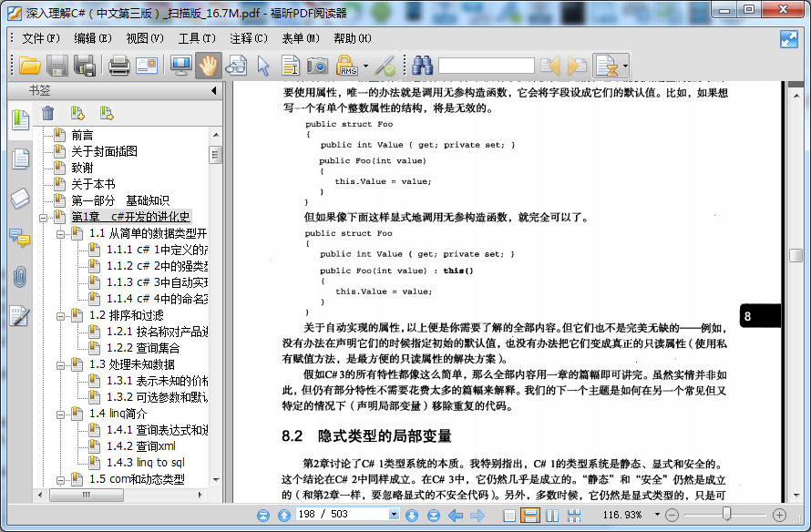Go back to previous view

coord(456,515)
